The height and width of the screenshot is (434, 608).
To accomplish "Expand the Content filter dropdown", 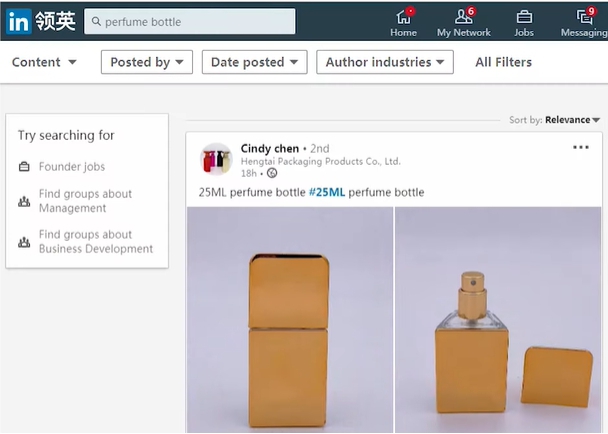I will point(44,62).
